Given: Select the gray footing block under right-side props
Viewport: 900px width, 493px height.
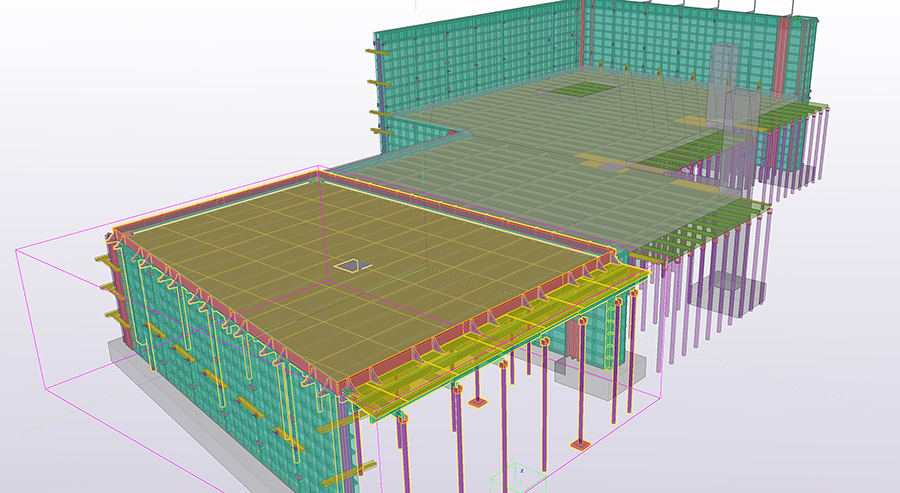Looking at the screenshot, I should [x=730, y=295].
